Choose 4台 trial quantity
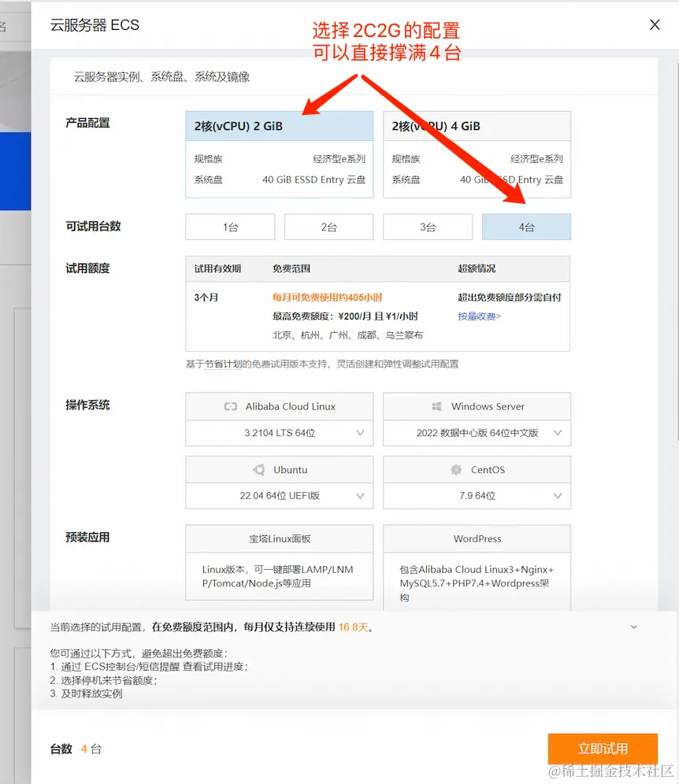The image size is (679, 784). point(526,227)
